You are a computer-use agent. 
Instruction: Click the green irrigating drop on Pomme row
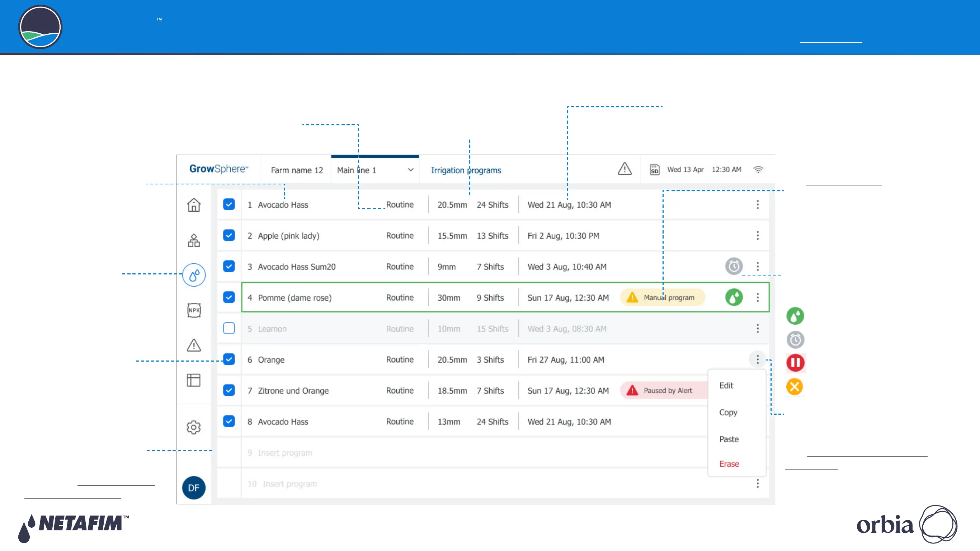pyautogui.click(x=734, y=297)
